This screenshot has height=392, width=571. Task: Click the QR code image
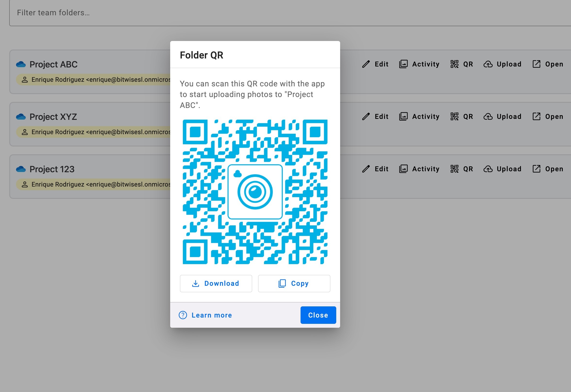click(x=255, y=192)
